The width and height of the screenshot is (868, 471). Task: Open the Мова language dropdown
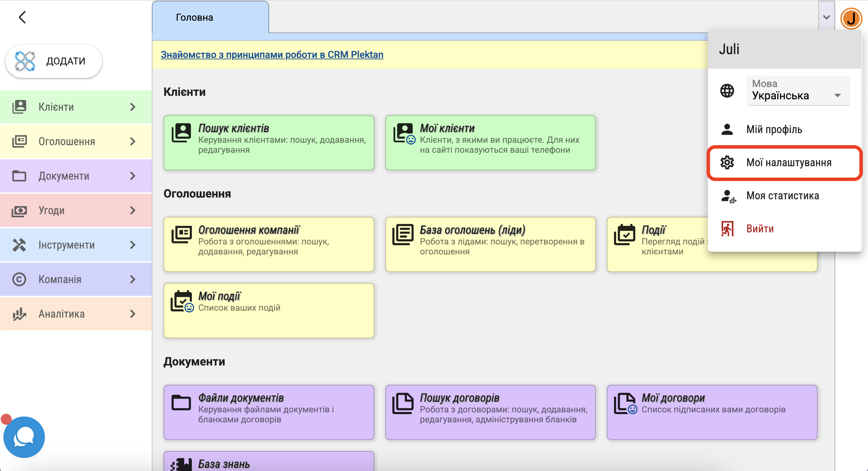coord(798,91)
